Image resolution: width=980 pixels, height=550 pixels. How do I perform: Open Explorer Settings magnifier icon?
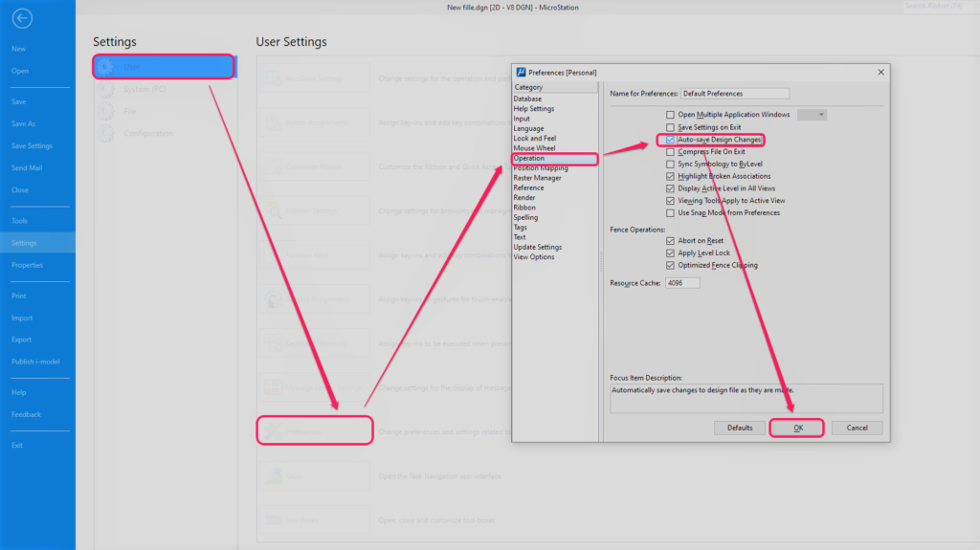pyautogui.click(x=273, y=211)
